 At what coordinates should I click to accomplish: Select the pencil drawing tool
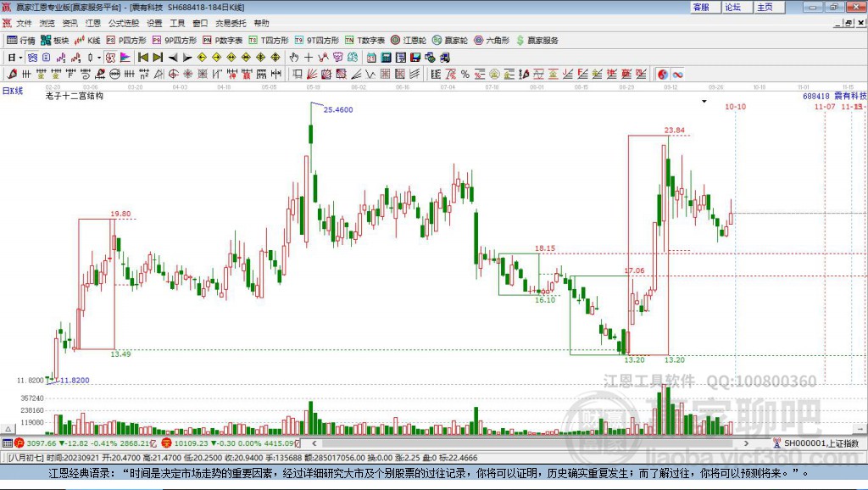[12, 74]
